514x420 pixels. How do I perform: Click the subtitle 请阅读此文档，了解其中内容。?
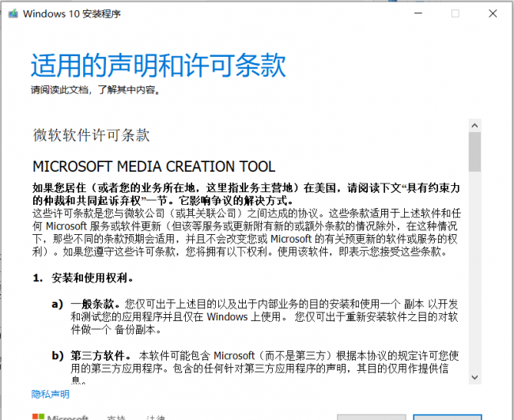[96, 89]
